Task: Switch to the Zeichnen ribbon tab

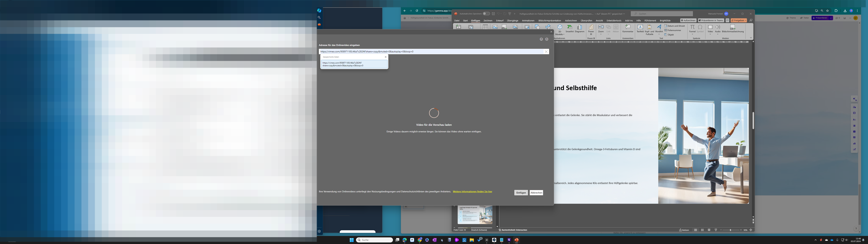Action: pos(488,21)
